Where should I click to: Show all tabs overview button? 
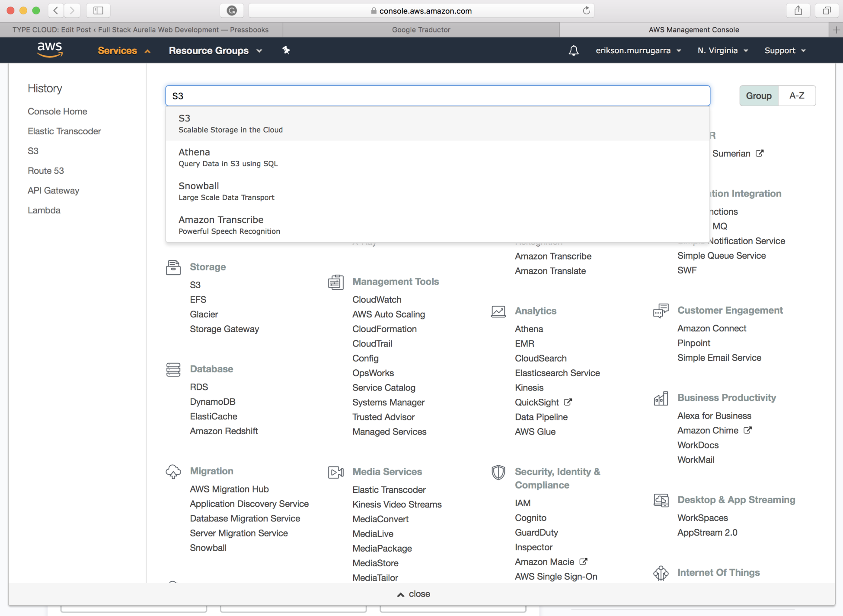click(827, 10)
